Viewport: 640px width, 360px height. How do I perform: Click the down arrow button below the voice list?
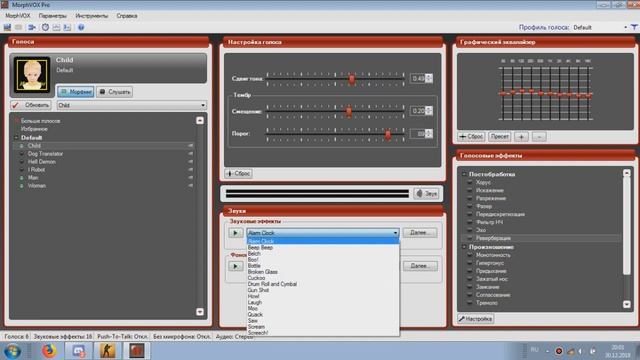[200, 312]
